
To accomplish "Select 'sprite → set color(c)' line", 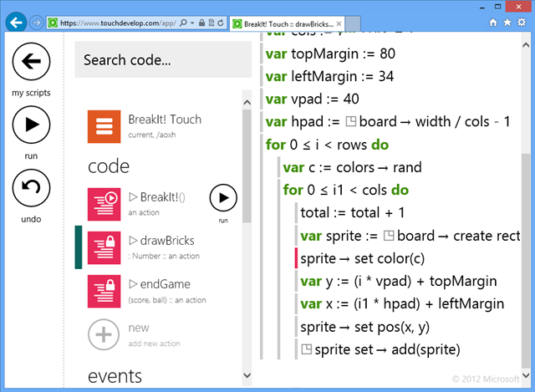I will pos(362,258).
